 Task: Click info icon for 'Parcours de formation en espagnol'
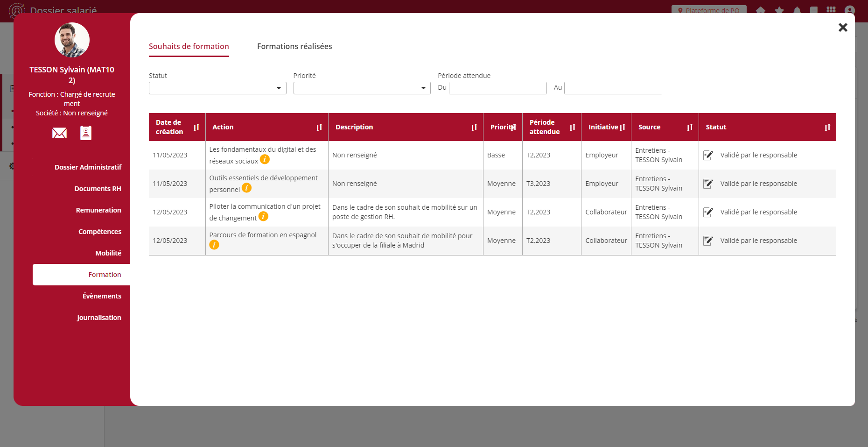pyautogui.click(x=214, y=245)
